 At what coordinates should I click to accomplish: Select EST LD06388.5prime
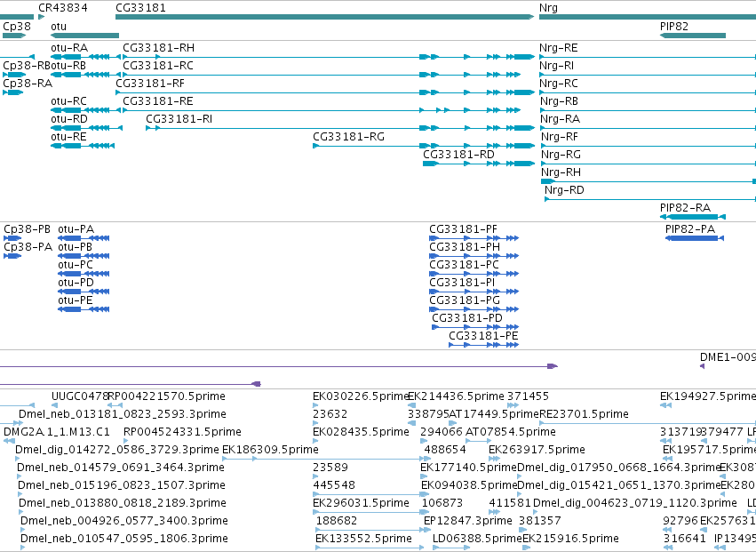coord(477,539)
